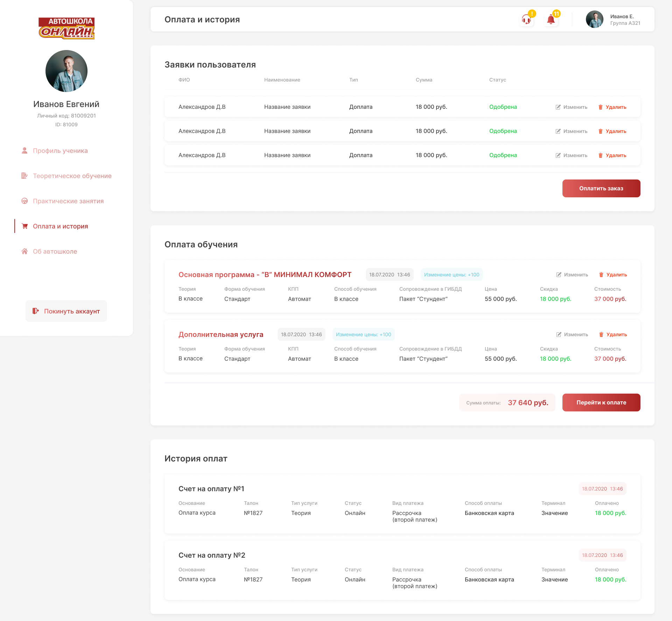Click the house icon for Об автошколе
This screenshot has height=621, width=672.
(24, 252)
